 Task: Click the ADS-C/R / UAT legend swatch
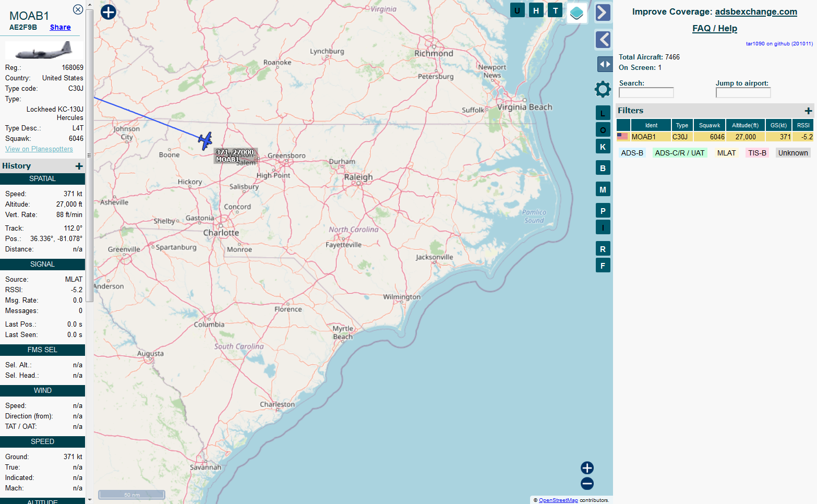point(679,153)
